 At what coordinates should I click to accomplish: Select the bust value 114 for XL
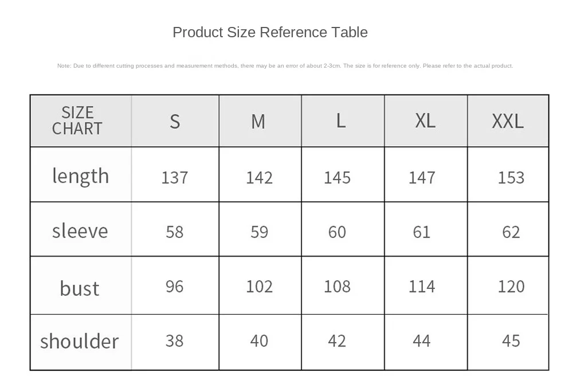pos(422,287)
